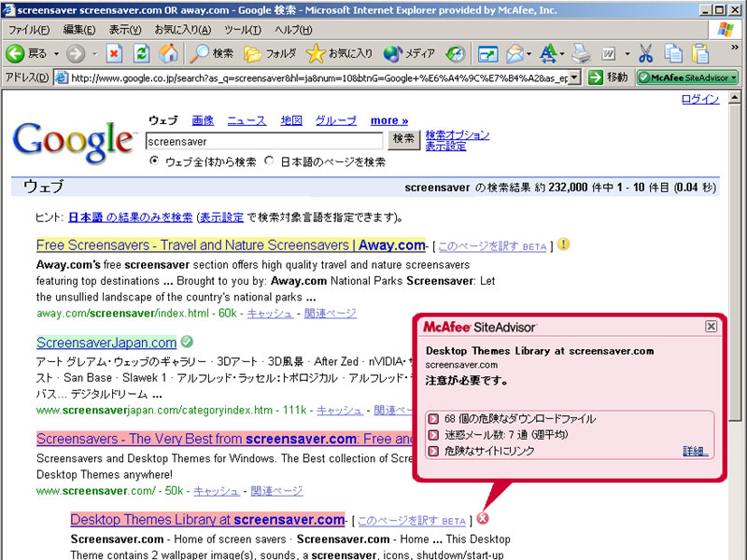Select ウェブ全体から検索 radio button

154,161
